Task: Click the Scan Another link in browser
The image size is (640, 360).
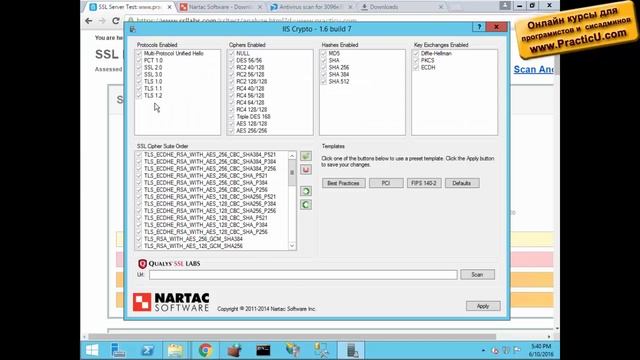Action: [x=533, y=69]
